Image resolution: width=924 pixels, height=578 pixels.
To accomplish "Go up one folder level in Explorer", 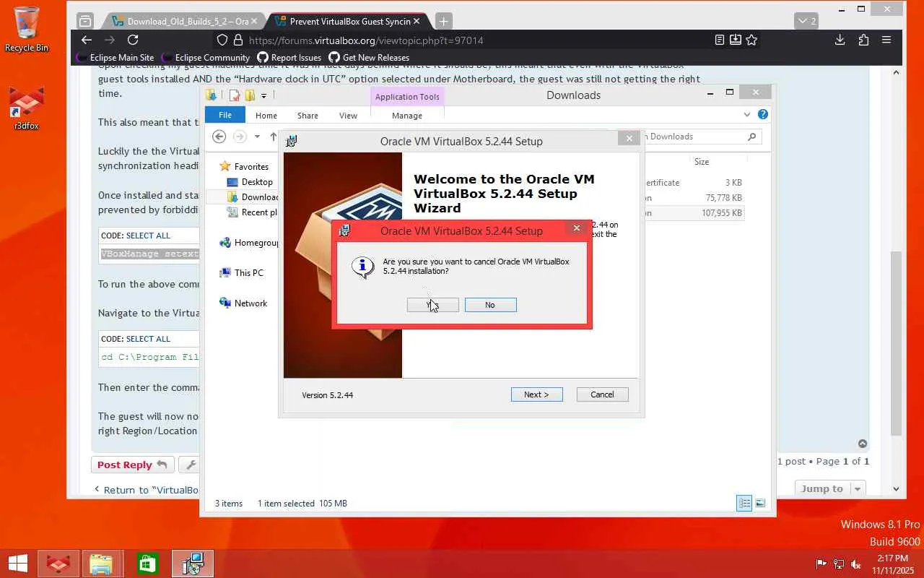I will (274, 137).
